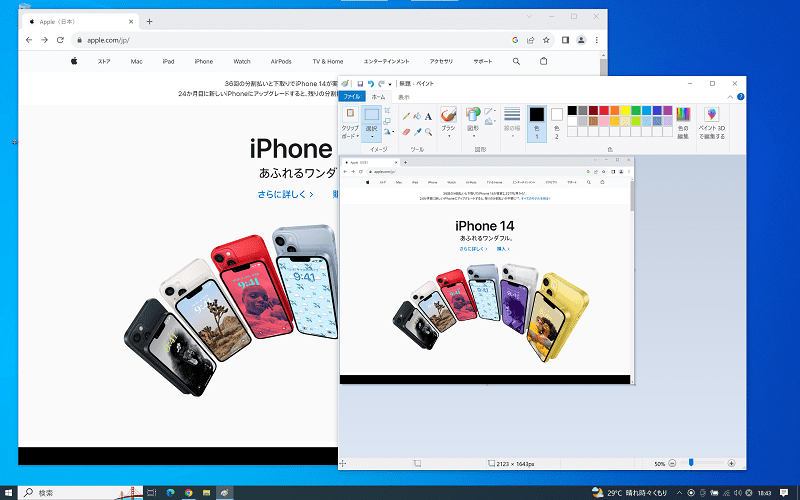
Task: Bookmark this page with Chrome's star icon
Action: coord(546,40)
